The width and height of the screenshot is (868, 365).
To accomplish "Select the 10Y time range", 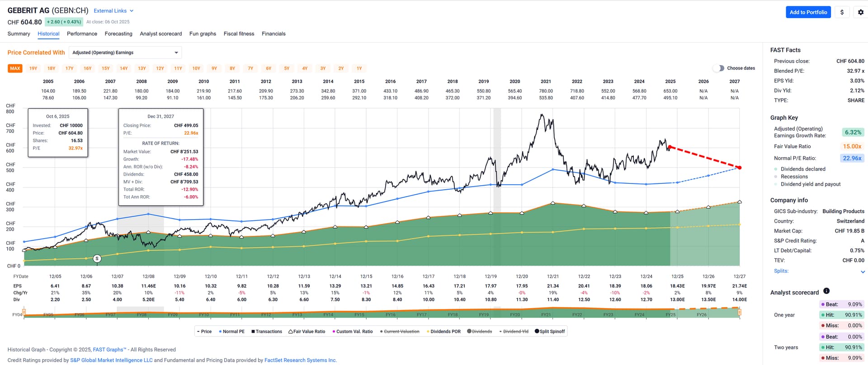I will coord(196,69).
